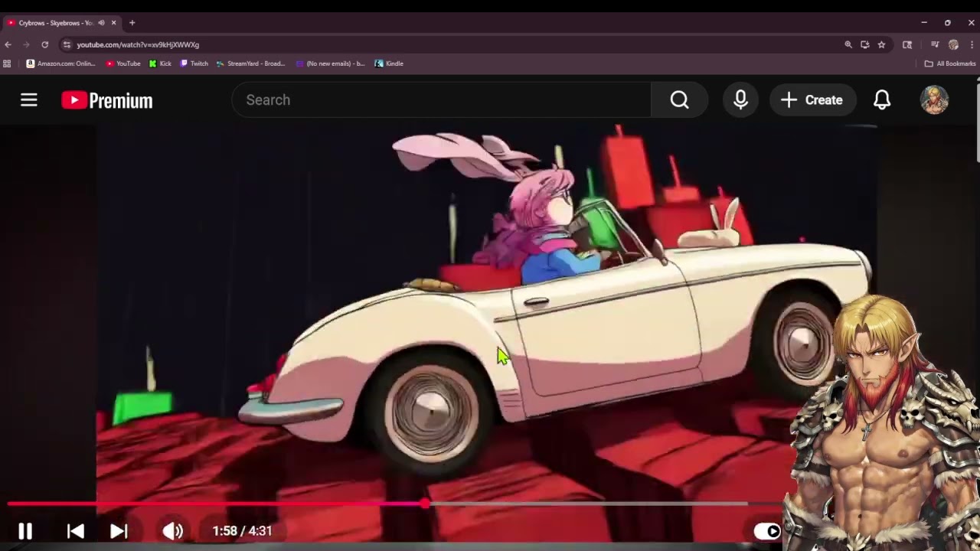
Task: Submit search with magnifier button
Action: click(679, 100)
